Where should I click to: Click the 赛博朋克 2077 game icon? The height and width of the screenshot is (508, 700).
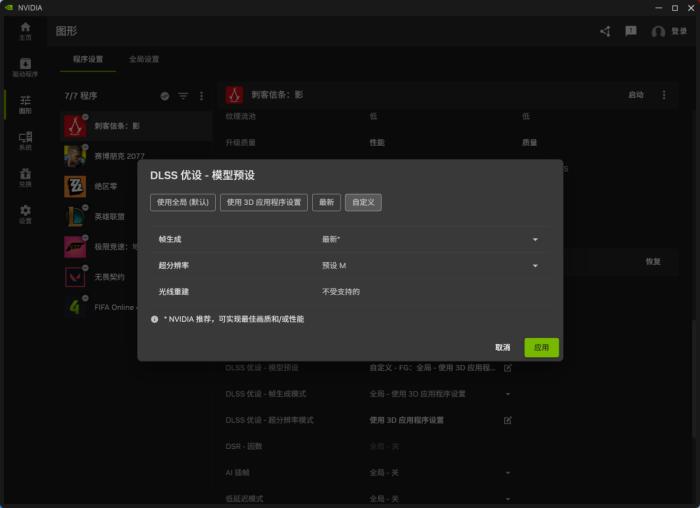tap(75, 156)
